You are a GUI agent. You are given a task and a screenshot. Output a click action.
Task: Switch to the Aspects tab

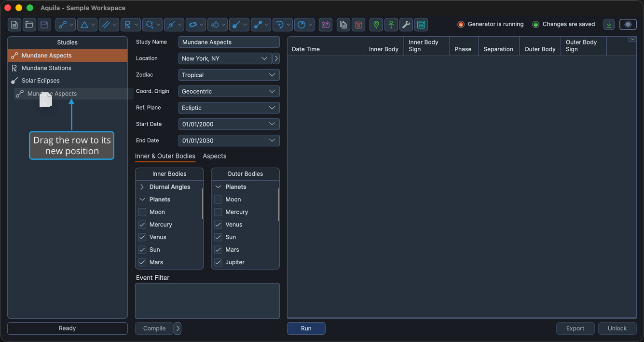tap(215, 156)
